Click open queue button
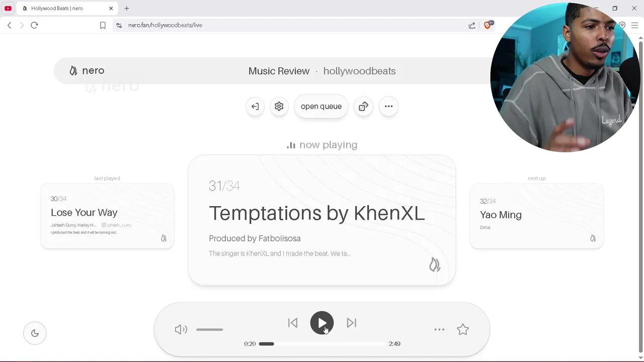 tap(321, 106)
